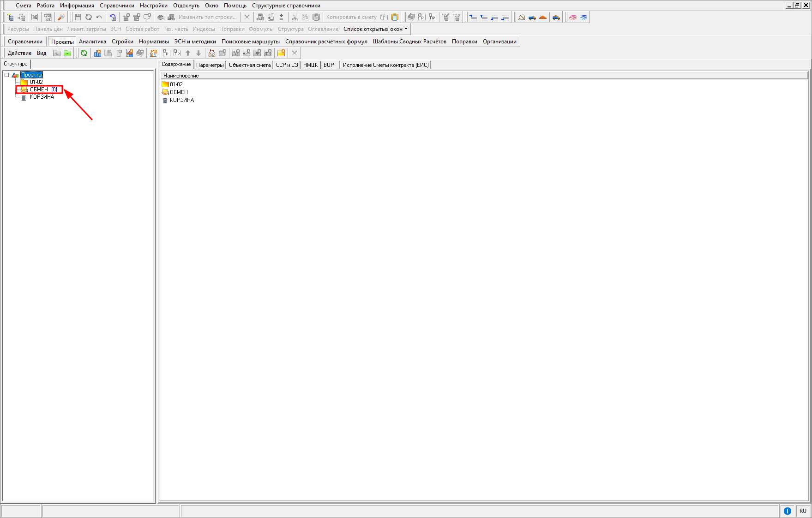Screen dimensions: 812x518
Task: Click the RU language indicator in status bar
Action: point(803,511)
